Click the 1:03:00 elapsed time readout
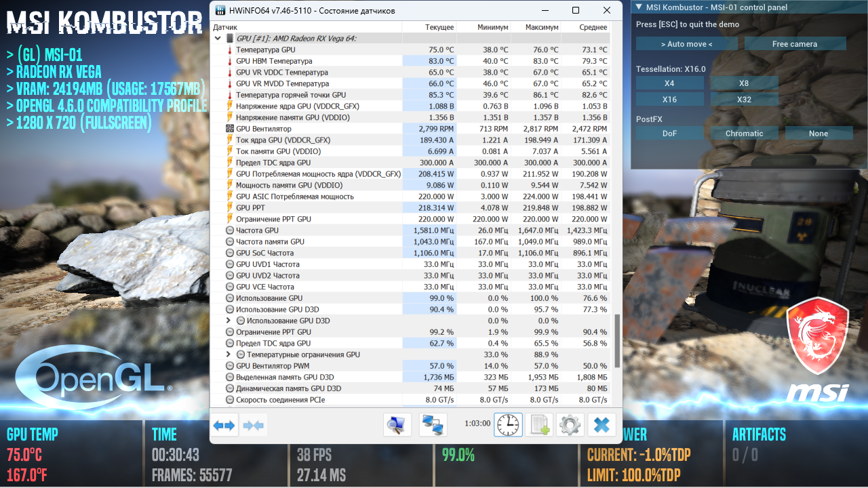The width and height of the screenshot is (868, 488). coord(477,424)
